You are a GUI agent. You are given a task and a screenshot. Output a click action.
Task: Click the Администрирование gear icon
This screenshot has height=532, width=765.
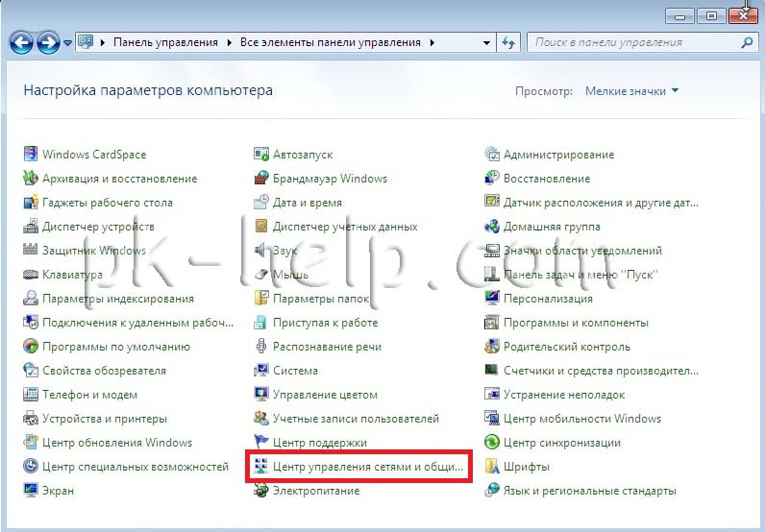coord(492,154)
